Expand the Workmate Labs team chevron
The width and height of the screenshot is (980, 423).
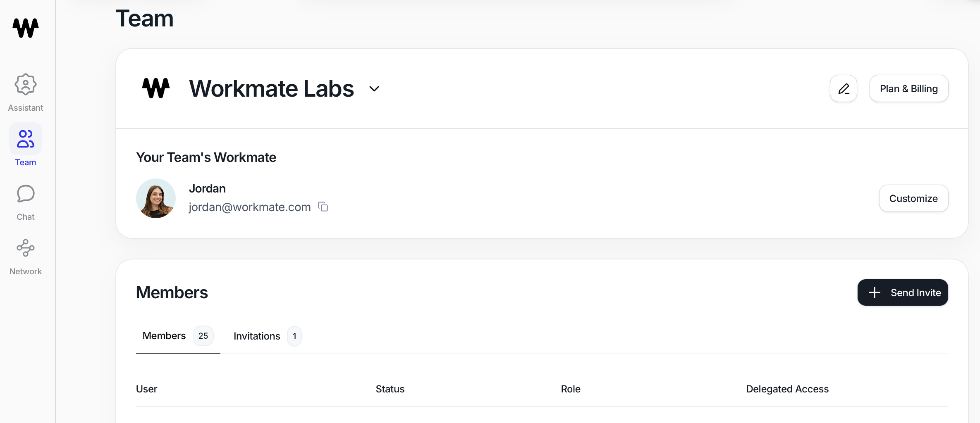pos(374,89)
